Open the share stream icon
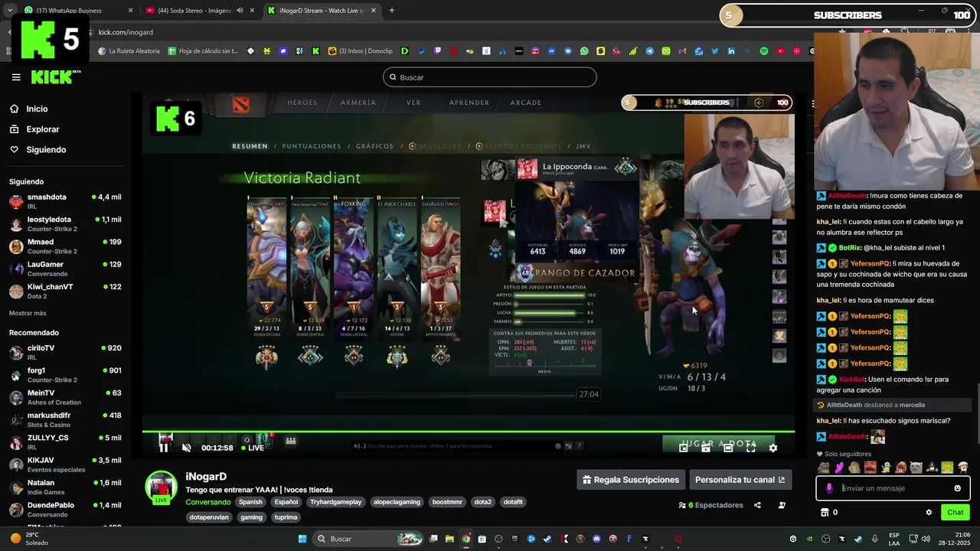This screenshot has width=980, height=551. pyautogui.click(x=757, y=505)
